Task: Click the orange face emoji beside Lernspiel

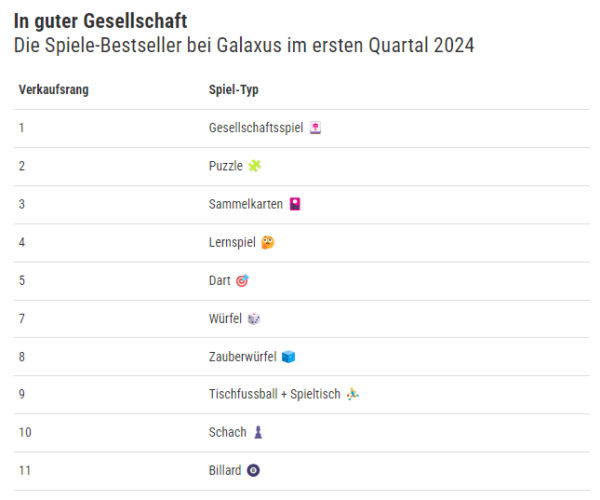Action: pos(268,243)
